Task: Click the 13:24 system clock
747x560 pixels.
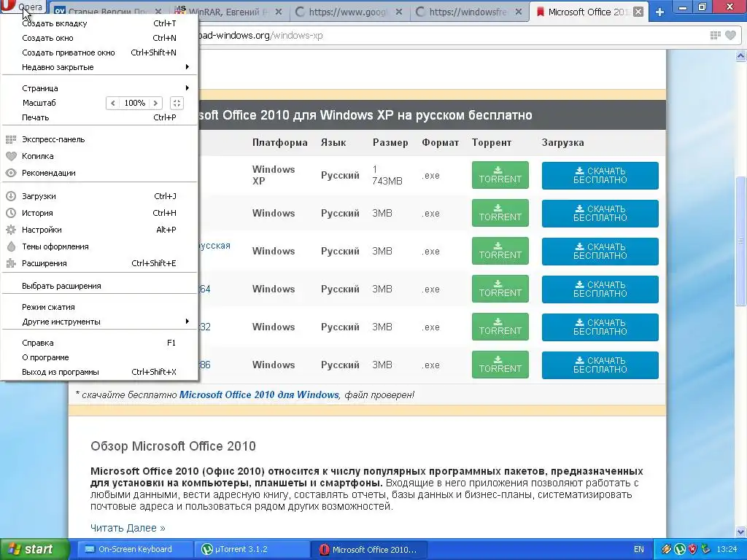Action: click(727, 550)
